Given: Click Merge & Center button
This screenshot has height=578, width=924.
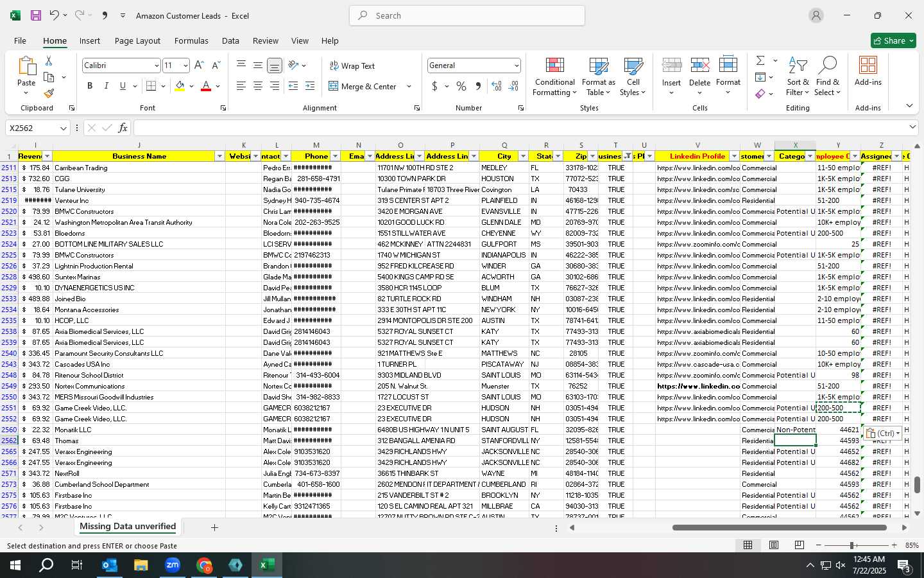Looking at the screenshot, I should tap(363, 86).
